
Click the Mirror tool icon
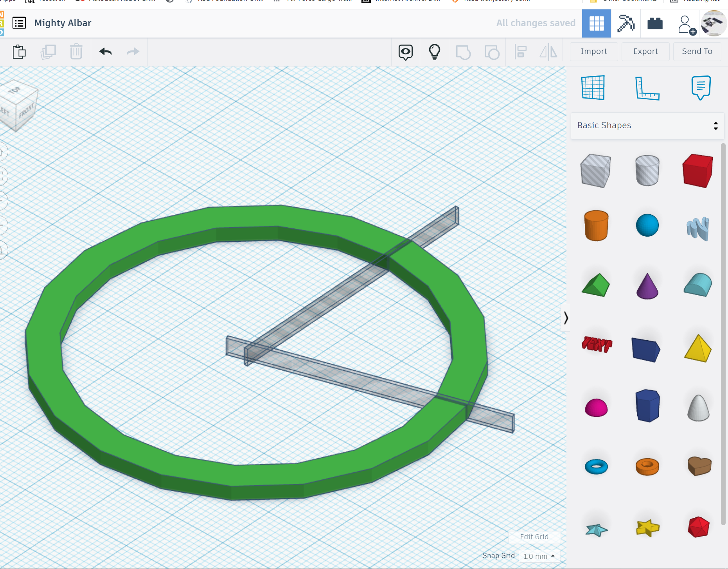pyautogui.click(x=548, y=52)
